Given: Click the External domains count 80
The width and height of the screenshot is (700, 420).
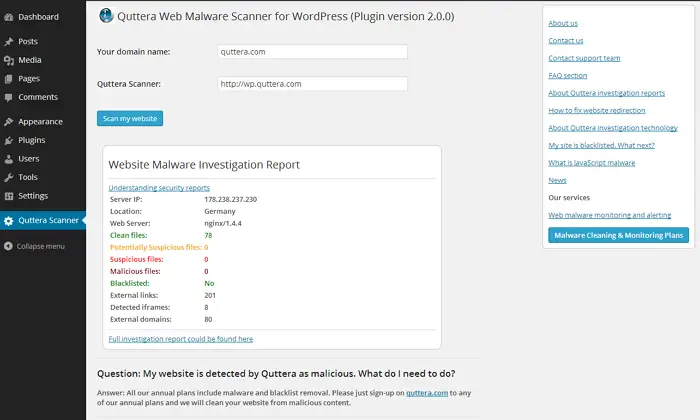Looking at the screenshot, I should click(208, 320).
